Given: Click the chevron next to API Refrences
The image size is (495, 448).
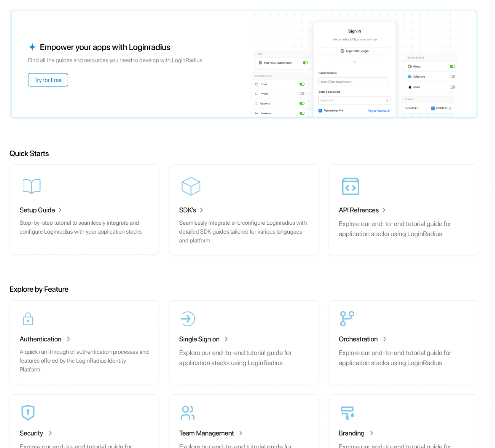Looking at the screenshot, I should [384, 210].
